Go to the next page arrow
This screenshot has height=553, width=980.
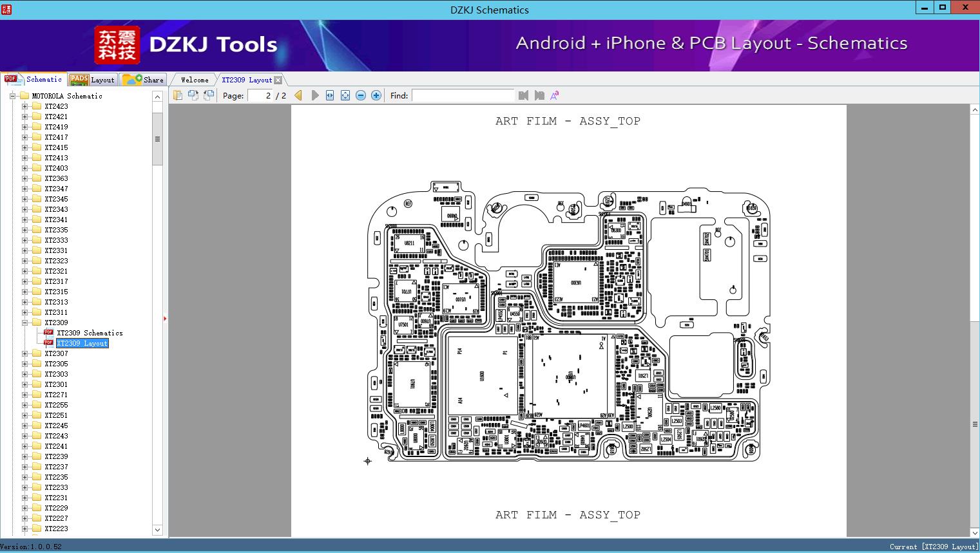[x=314, y=95]
